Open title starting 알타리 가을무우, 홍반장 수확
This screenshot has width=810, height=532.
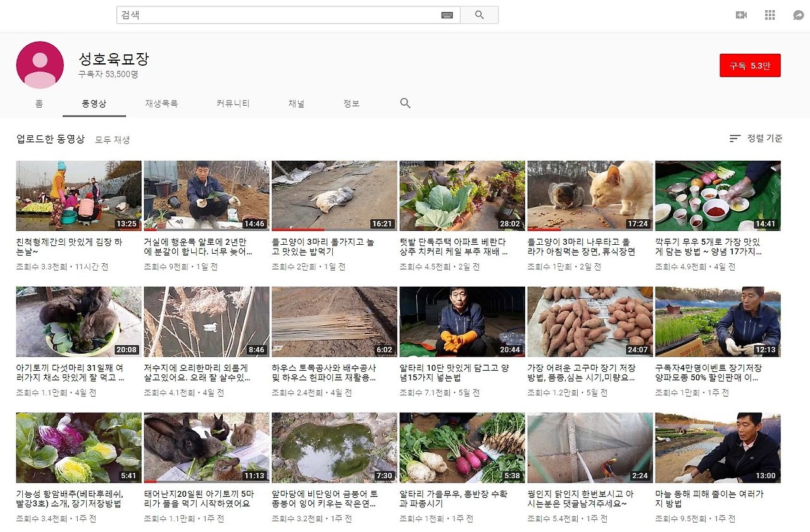pyautogui.click(x=452, y=499)
